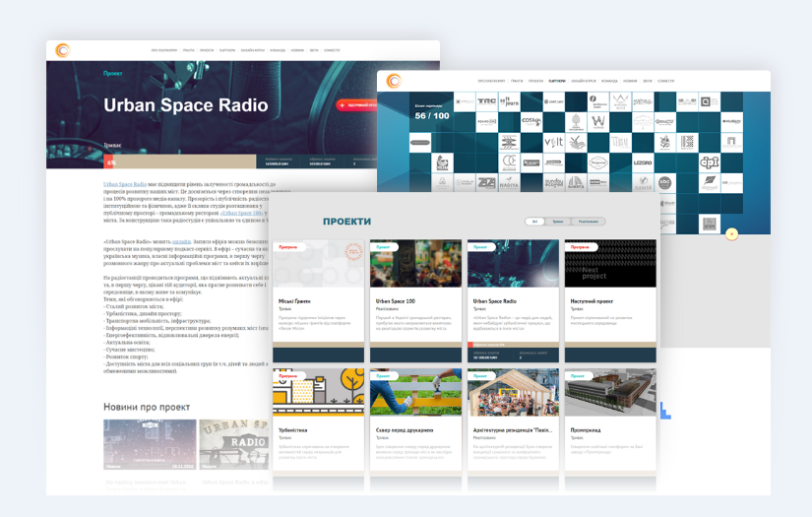Open the Промприлад building render image
Screen dimensions: 812x517
click(x=610, y=392)
